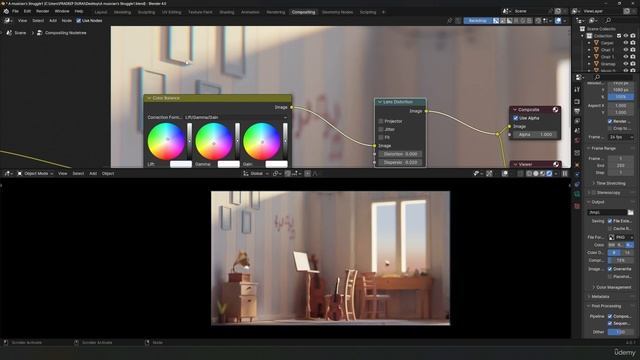Enable Jitter on Lens Distortion node
The height and width of the screenshot is (360, 640).
(x=381, y=129)
